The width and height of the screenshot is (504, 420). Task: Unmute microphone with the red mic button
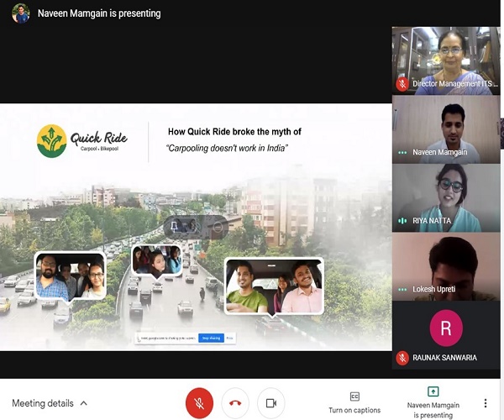(199, 403)
